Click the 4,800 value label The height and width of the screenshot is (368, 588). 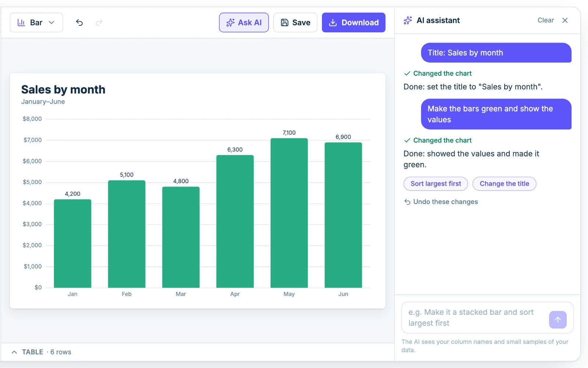tap(181, 181)
